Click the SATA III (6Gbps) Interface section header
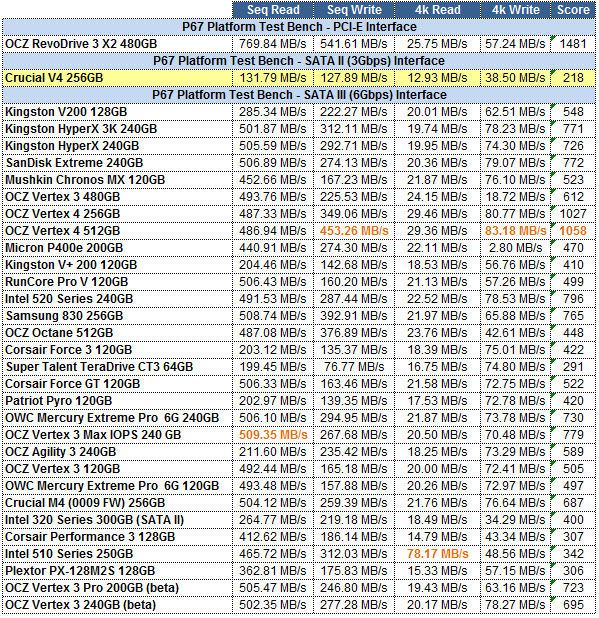 coord(299,95)
